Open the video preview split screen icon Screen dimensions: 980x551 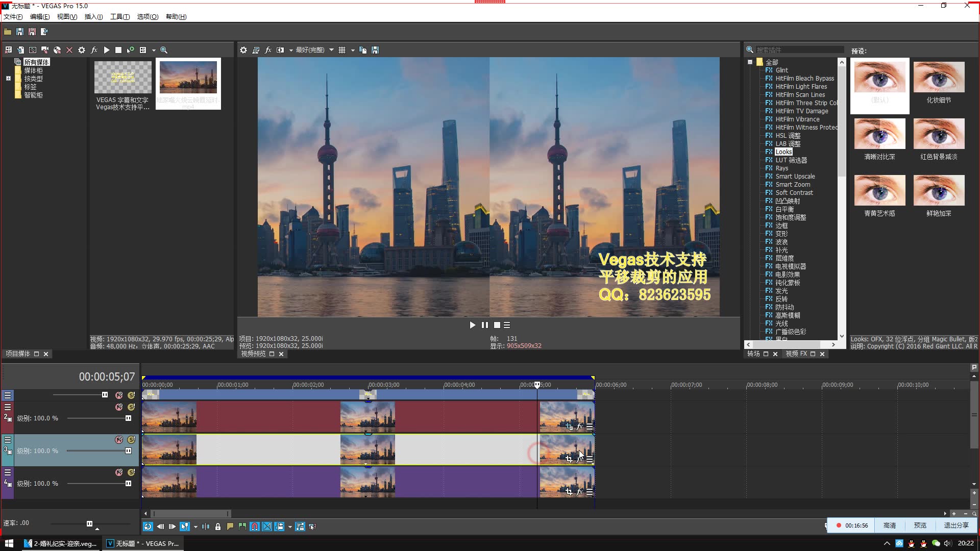[280, 50]
